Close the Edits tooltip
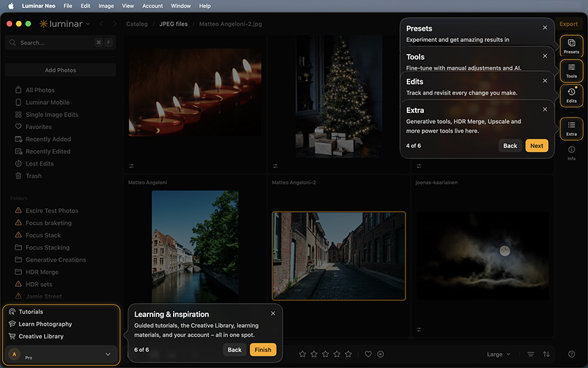Viewport: 588px width, 368px height. pos(545,80)
